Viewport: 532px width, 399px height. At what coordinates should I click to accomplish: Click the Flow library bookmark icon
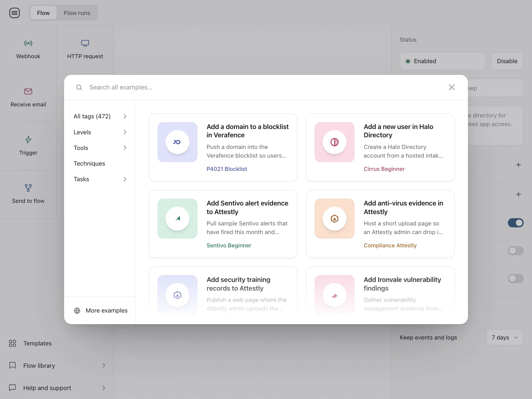pyautogui.click(x=12, y=366)
